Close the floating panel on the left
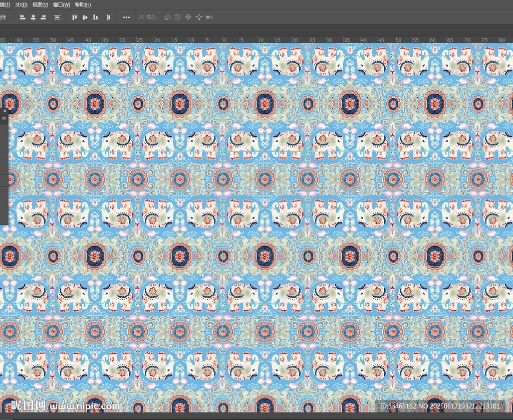This screenshot has height=420, width=513. coord(4,110)
